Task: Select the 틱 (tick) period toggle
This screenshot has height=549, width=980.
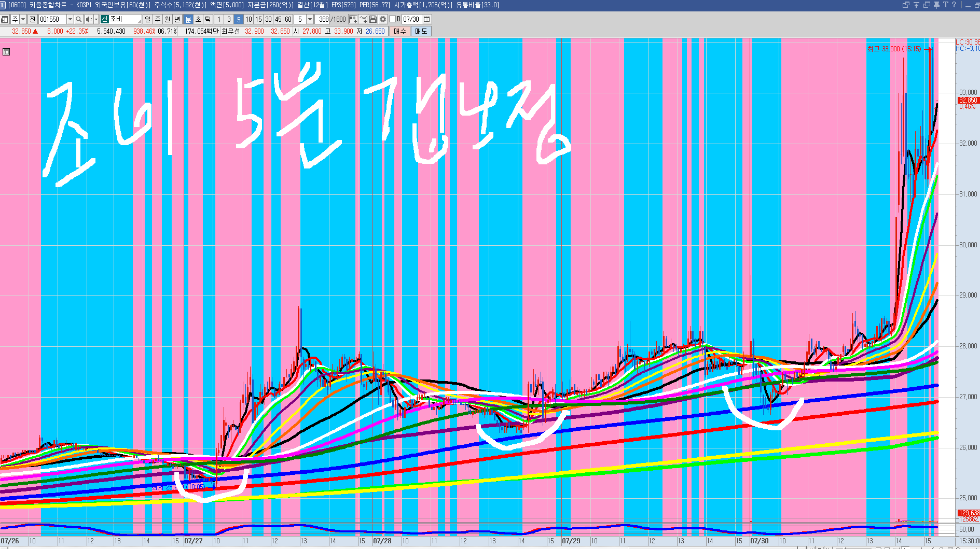Action: coord(208,19)
